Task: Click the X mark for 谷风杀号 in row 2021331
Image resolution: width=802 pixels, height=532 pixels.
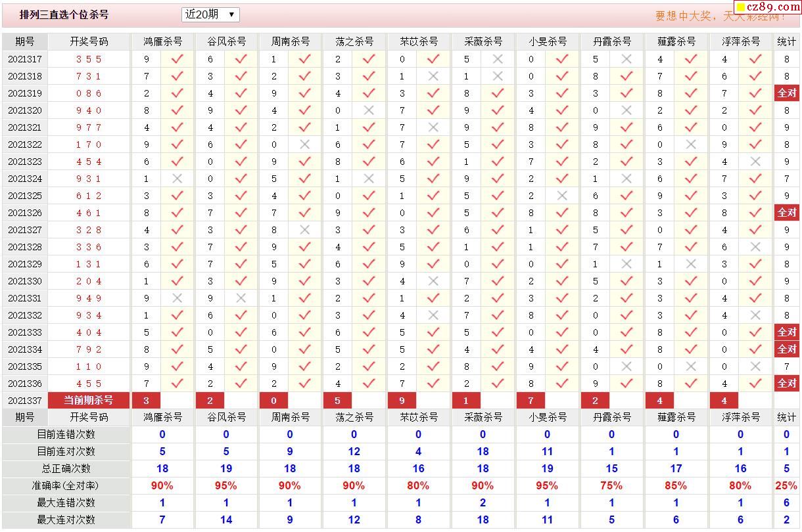Action: pos(241,298)
